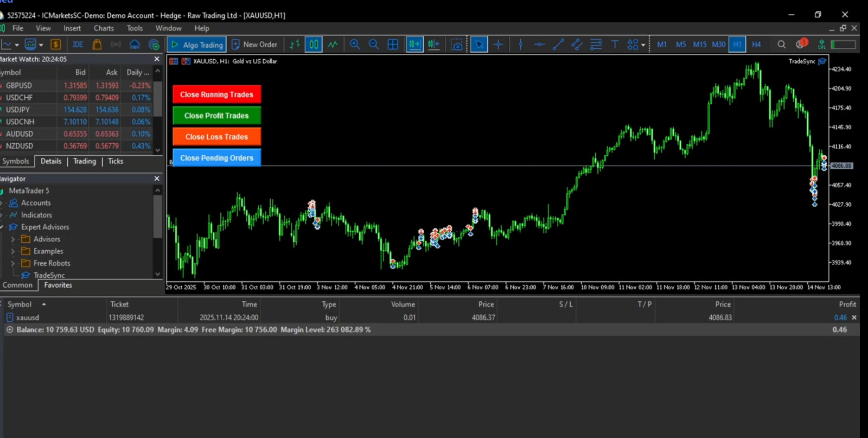Click the LVL green icon in toolbar
This screenshot has width=868, height=438.
822,45
